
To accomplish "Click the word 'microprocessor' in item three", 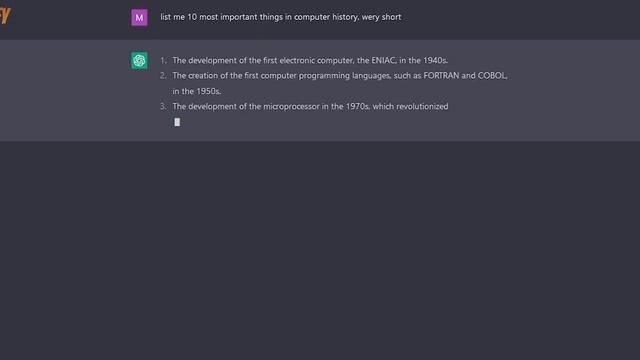I will click(x=291, y=107).
